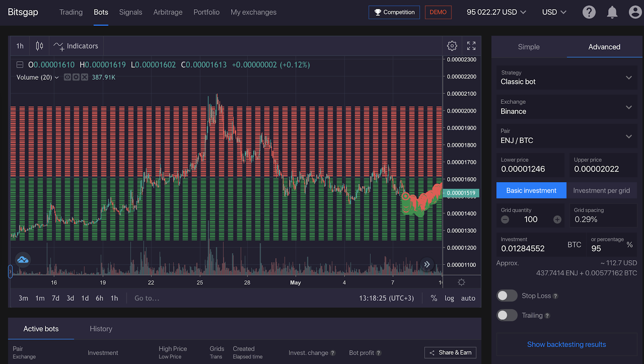Open the Signals page
644x364 pixels.
pos(130,12)
